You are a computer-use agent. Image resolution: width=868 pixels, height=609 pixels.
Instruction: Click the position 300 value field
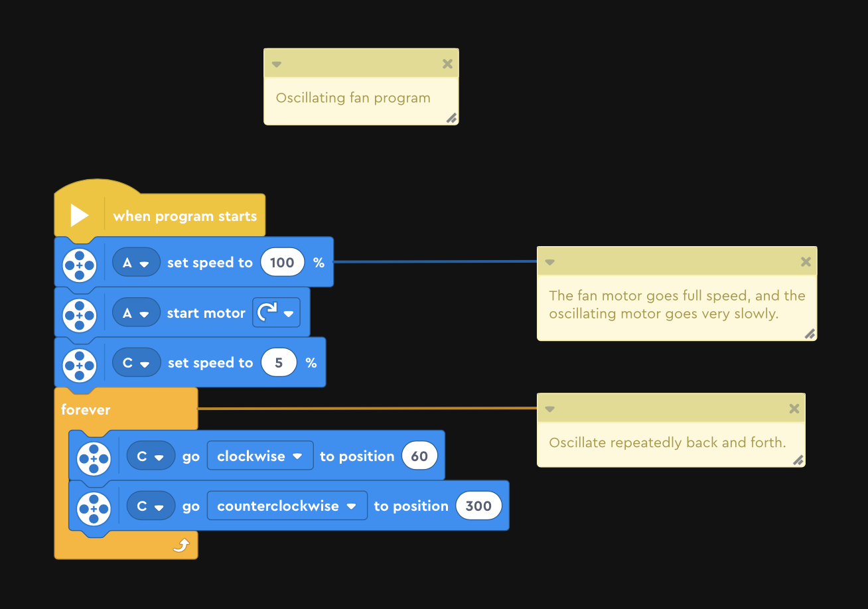click(x=478, y=506)
